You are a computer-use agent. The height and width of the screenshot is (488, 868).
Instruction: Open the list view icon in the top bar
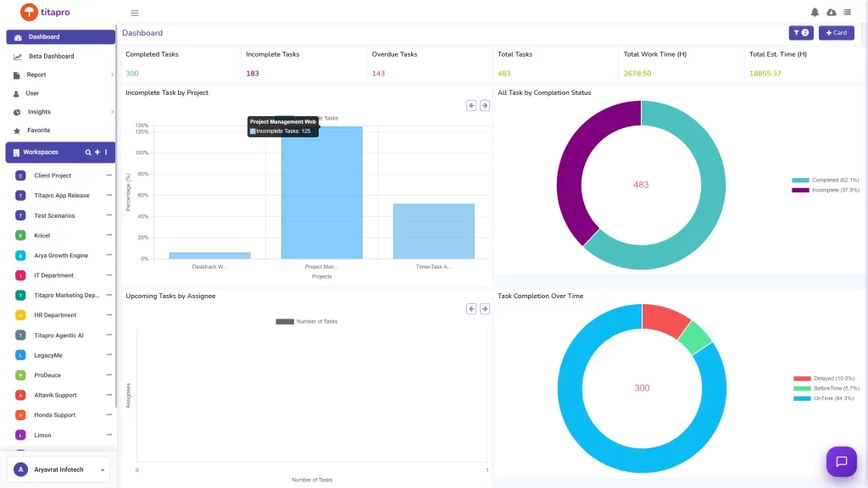(847, 12)
